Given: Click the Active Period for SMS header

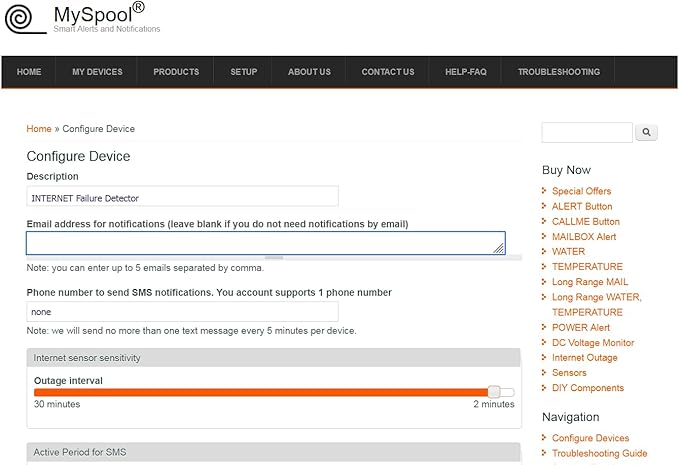Looking at the screenshot, I should (x=273, y=452).
